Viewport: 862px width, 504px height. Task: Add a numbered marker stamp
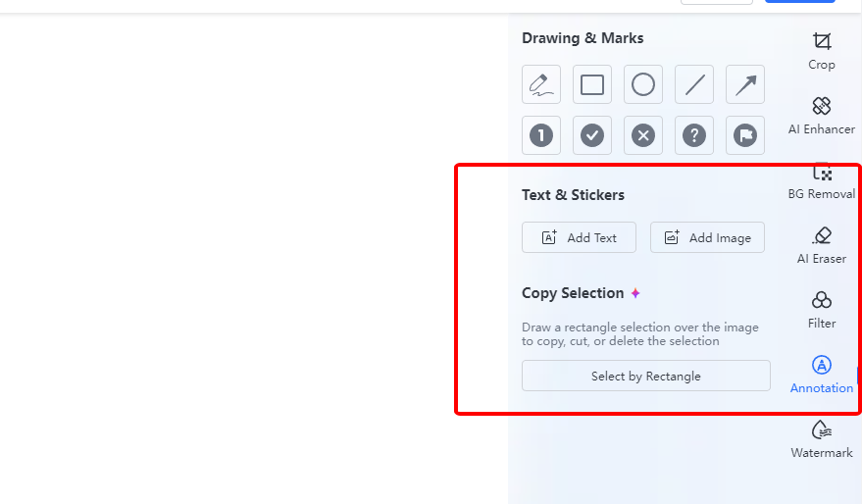click(x=541, y=135)
